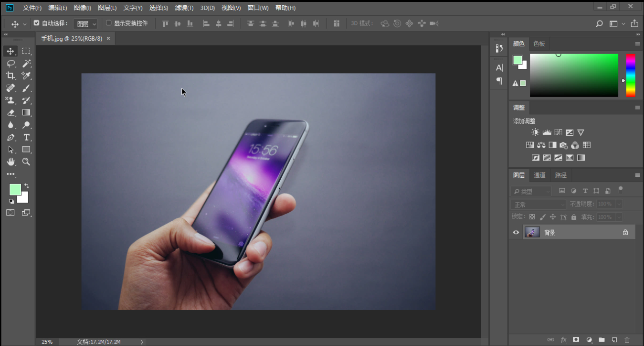Pick the Eyedropper tool

(x=26, y=76)
